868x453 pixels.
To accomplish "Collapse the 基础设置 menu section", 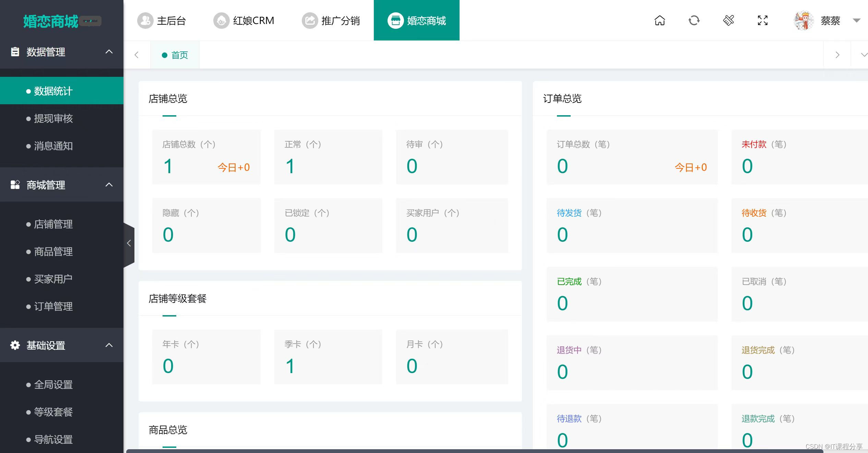I will pos(109,345).
